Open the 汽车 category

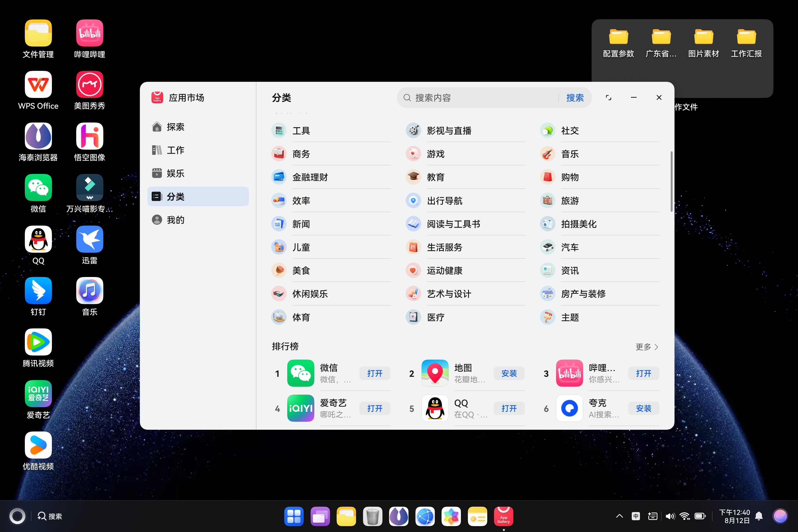pyautogui.click(x=600, y=247)
